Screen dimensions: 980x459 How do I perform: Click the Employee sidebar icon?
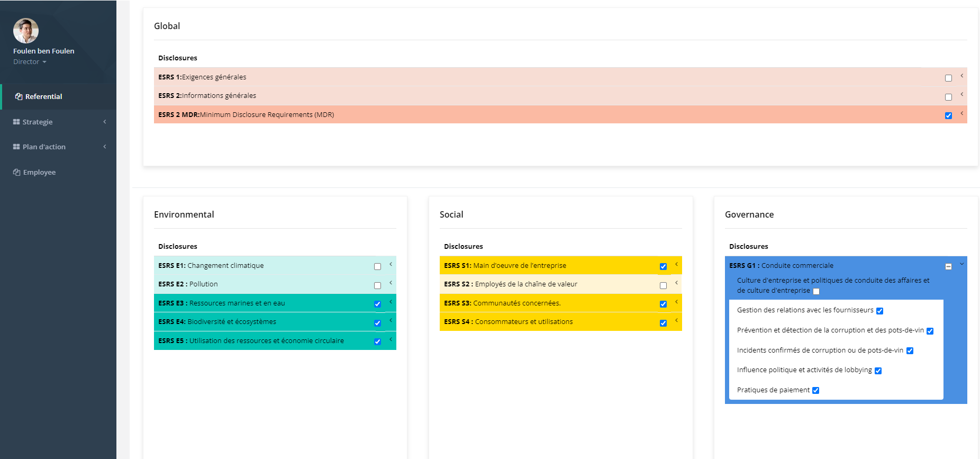[16, 173]
